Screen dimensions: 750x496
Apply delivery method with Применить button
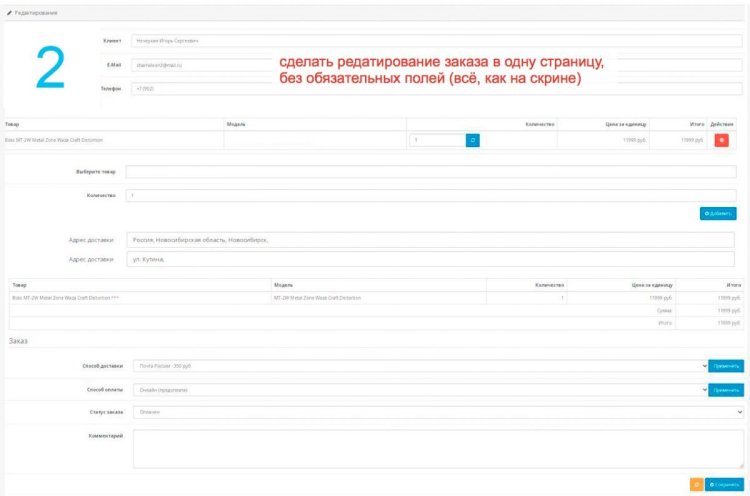[x=726, y=366]
